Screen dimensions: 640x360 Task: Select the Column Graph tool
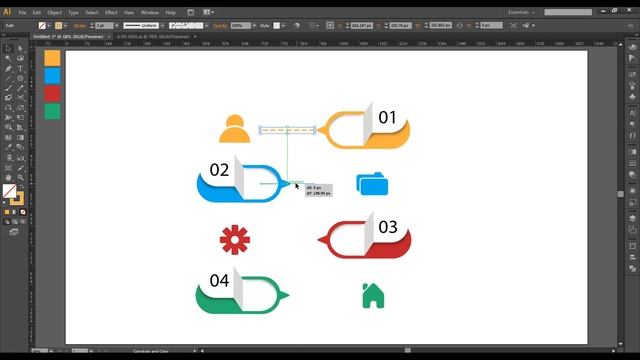pyautogui.click(x=20, y=158)
